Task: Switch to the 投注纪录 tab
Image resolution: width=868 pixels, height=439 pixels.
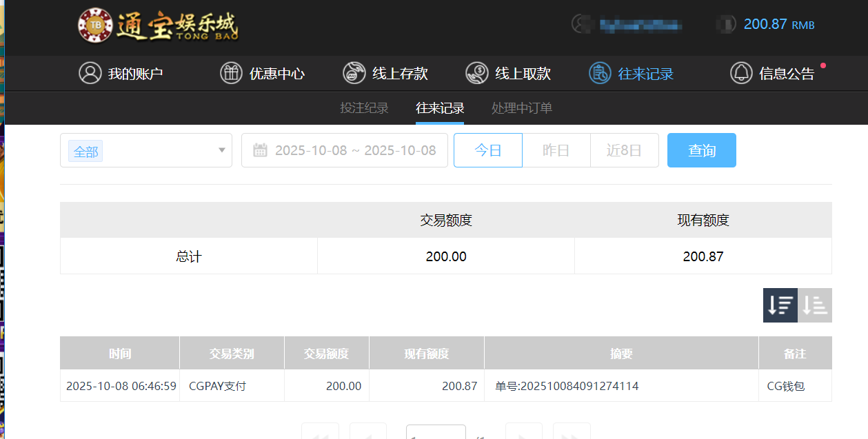Action: point(364,108)
